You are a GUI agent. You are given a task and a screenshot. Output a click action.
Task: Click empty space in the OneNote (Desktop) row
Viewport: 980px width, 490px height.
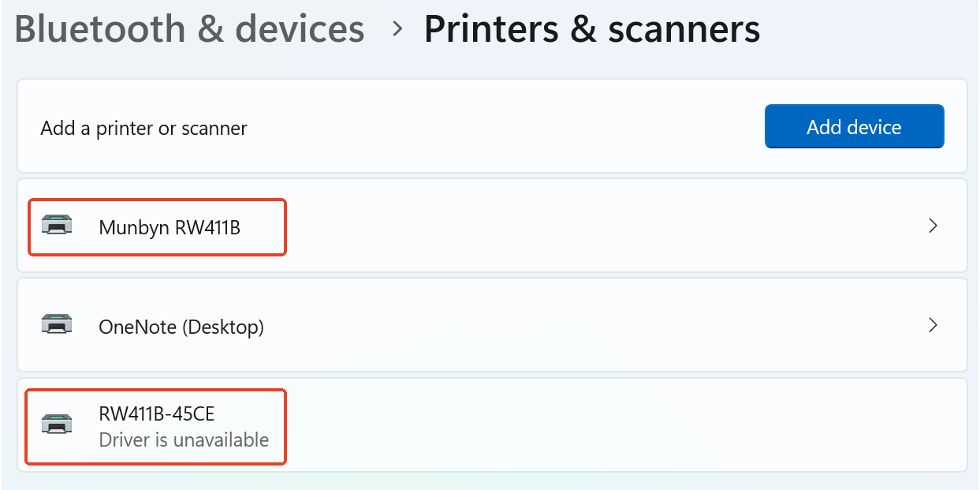pyautogui.click(x=599, y=325)
